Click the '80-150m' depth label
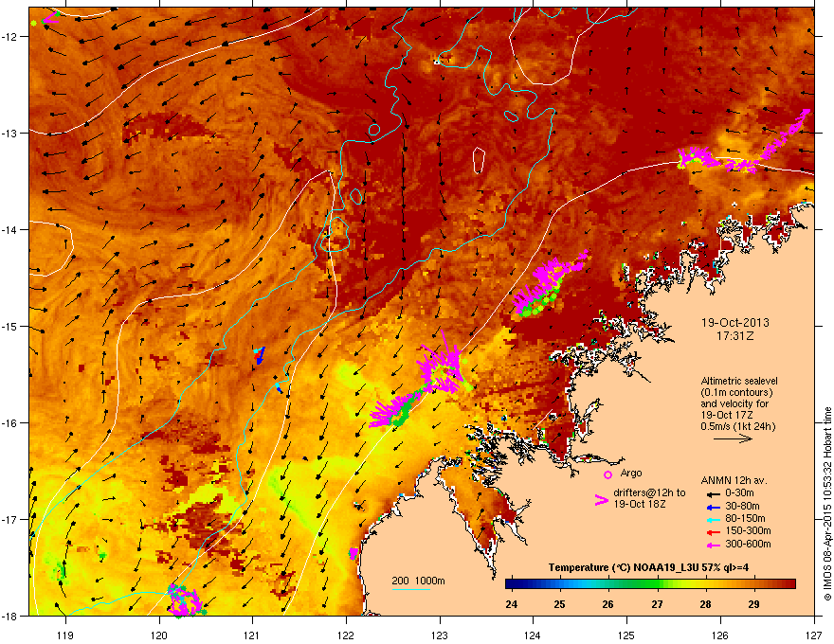 click(745, 519)
